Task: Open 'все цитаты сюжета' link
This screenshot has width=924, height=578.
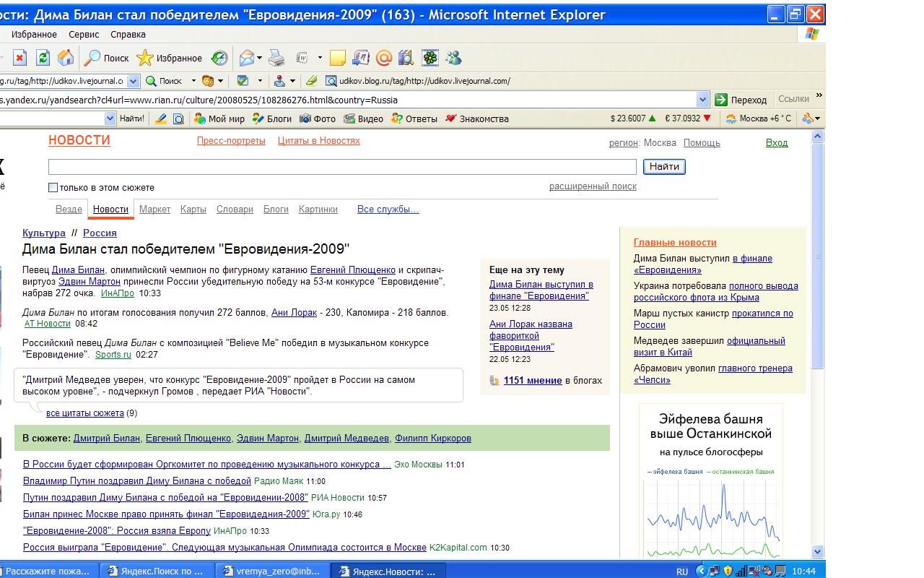Action: 85,413
